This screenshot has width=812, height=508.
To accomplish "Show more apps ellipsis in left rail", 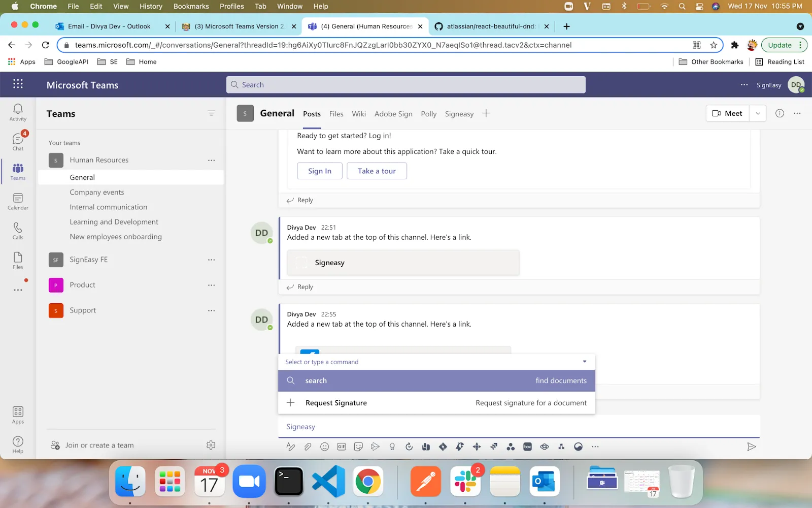I will coord(18,290).
